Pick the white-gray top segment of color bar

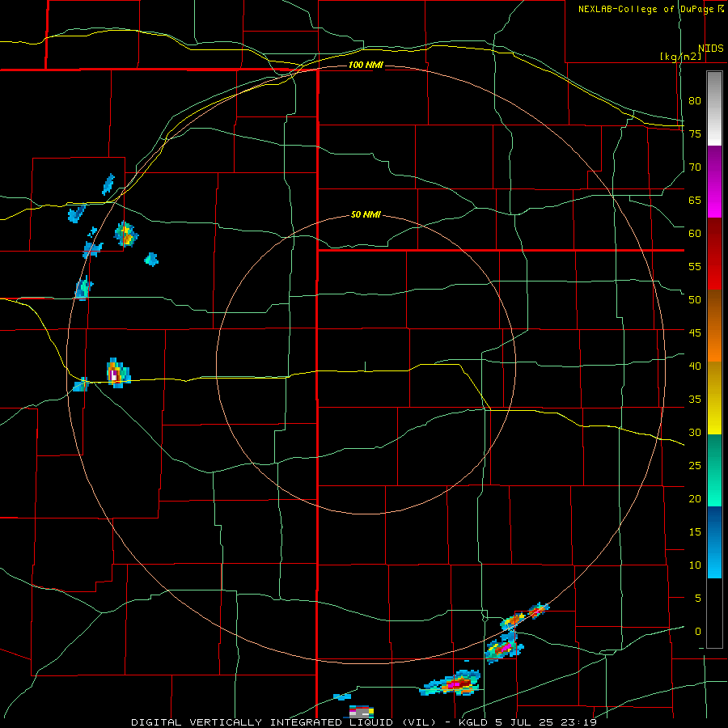point(714,108)
